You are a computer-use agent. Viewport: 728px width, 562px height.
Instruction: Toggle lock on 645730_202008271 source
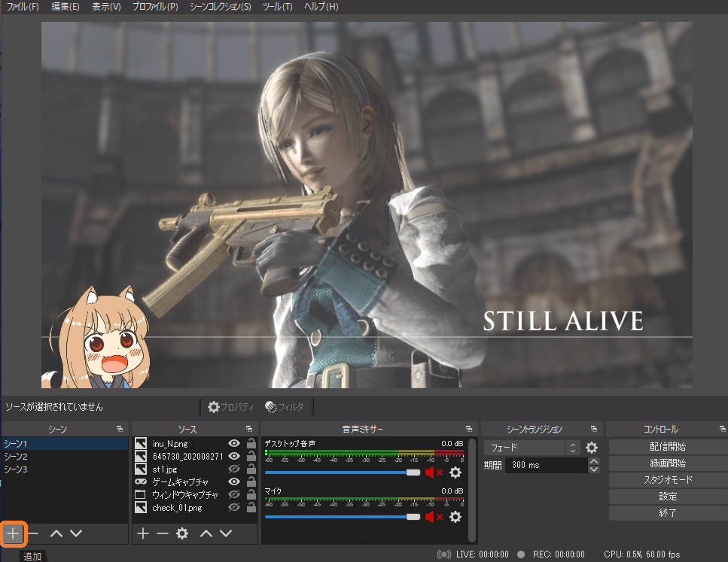pos(251,456)
